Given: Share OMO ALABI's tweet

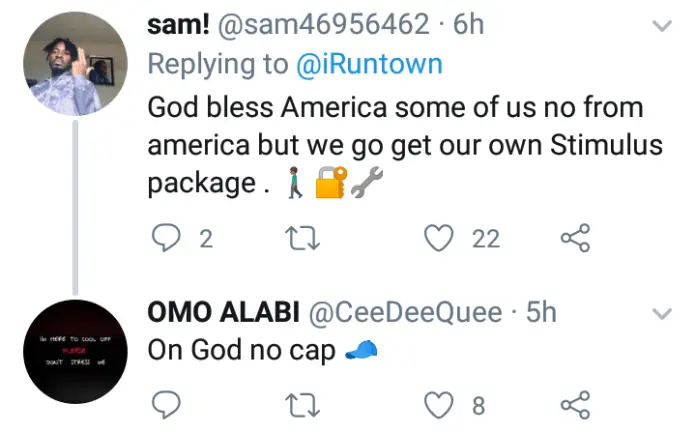Looking at the screenshot, I should click(575, 404).
